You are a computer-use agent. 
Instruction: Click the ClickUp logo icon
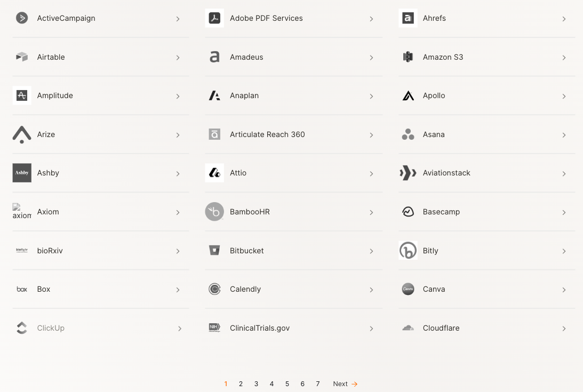tap(22, 327)
